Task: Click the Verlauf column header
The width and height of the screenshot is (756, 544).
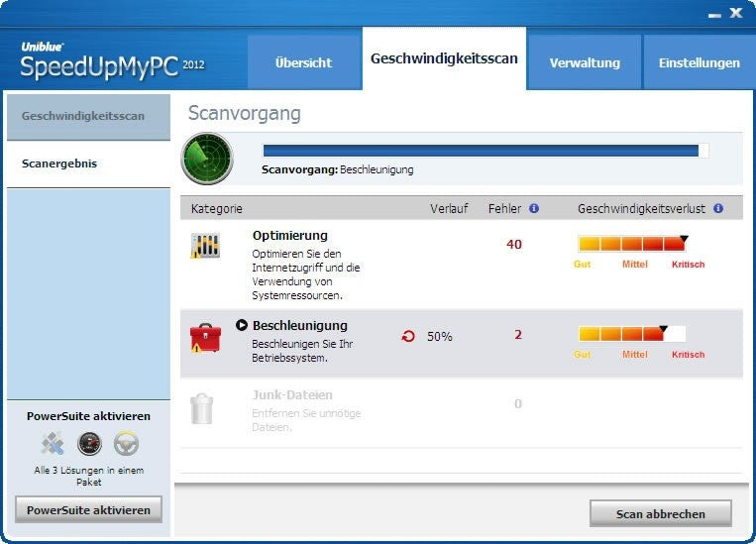Action: (x=449, y=209)
